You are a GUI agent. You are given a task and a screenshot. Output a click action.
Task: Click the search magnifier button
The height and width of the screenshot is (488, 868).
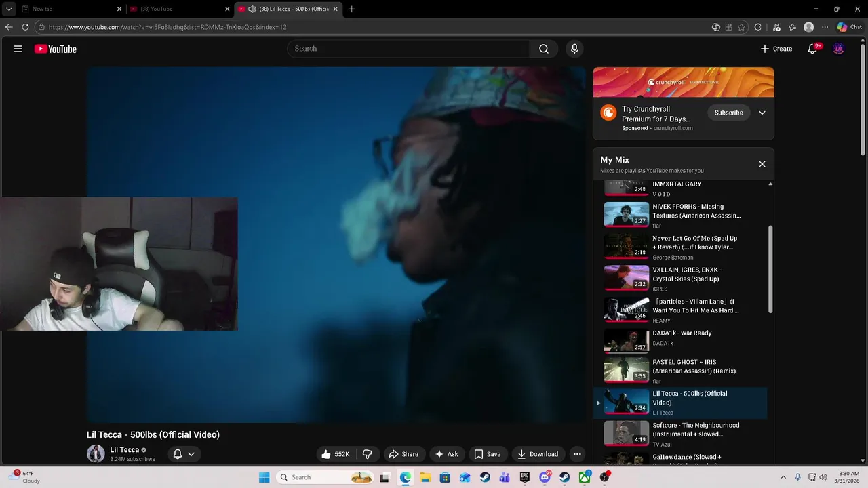point(544,49)
